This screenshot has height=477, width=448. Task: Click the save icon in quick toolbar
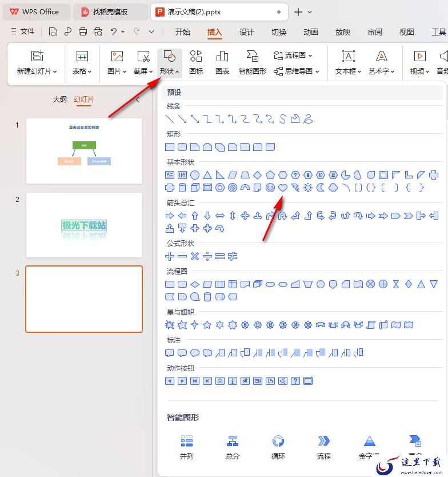pyautogui.click(x=53, y=31)
